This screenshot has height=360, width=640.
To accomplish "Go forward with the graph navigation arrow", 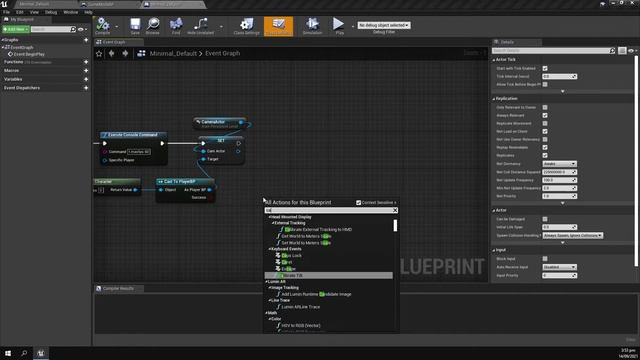I will point(125,53).
